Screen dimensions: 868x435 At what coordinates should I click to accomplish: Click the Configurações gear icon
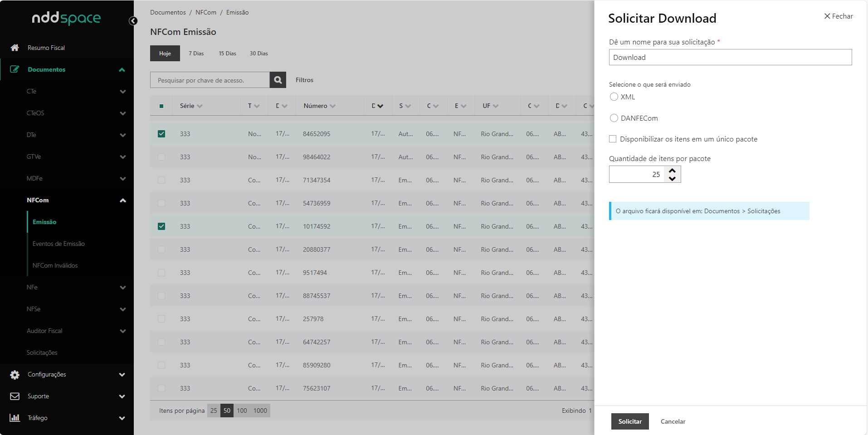[15, 375]
